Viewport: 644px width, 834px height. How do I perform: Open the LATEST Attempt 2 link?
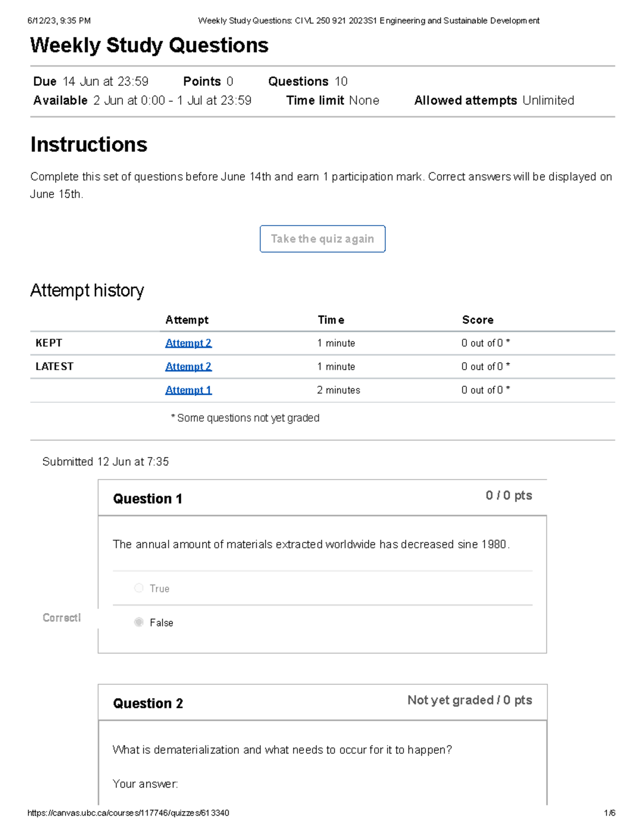[x=188, y=366]
